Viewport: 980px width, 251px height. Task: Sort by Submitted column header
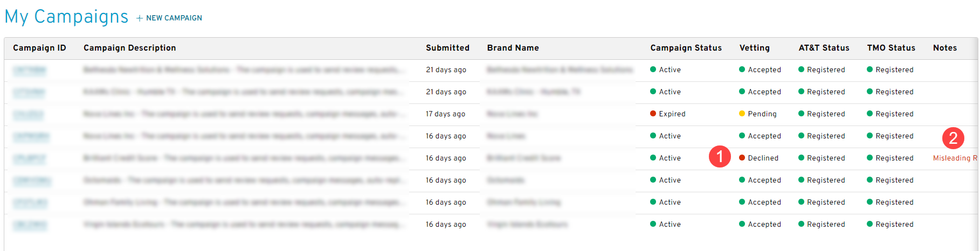tap(447, 48)
